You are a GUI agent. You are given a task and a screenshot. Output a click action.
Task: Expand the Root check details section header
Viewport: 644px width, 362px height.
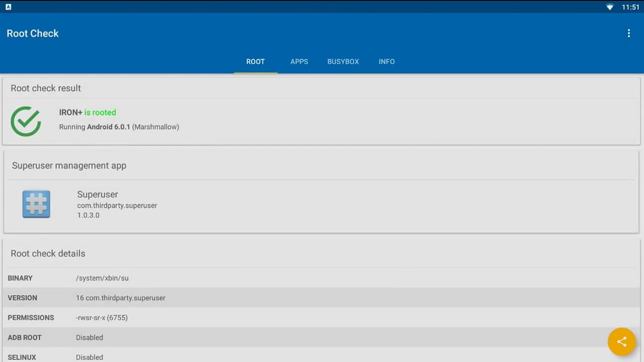48,253
